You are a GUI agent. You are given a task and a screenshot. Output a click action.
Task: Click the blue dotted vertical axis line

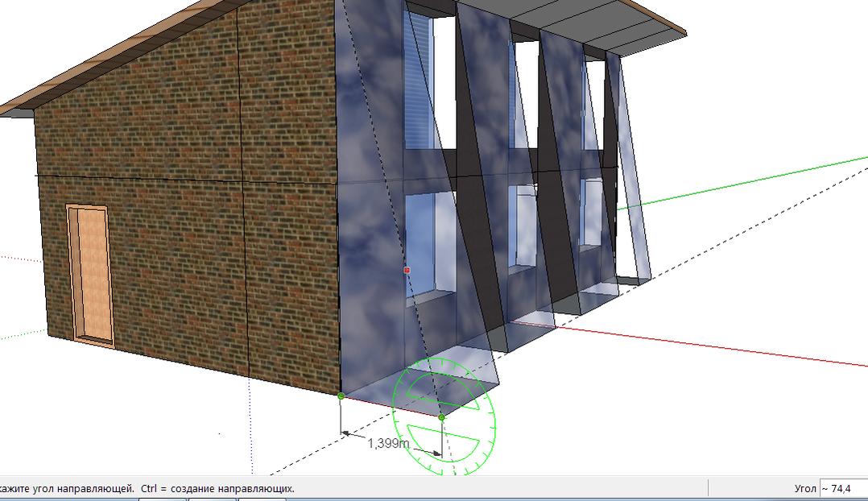point(250,426)
